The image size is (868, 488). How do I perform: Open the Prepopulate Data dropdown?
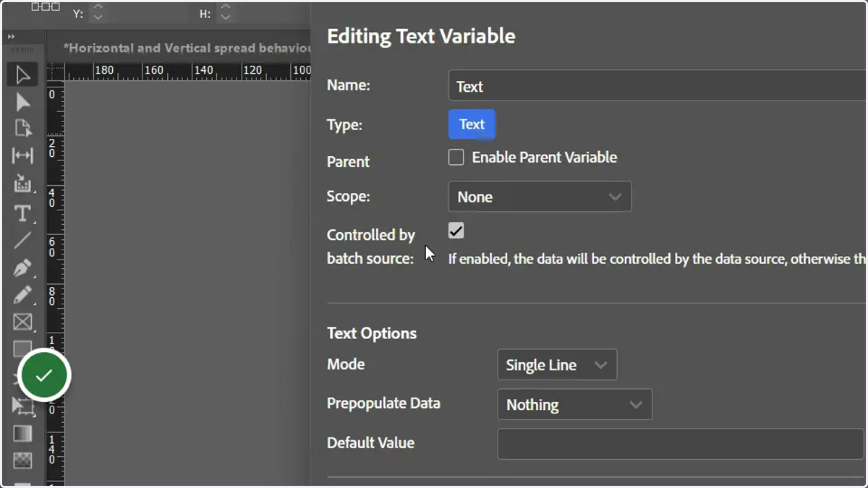(574, 405)
